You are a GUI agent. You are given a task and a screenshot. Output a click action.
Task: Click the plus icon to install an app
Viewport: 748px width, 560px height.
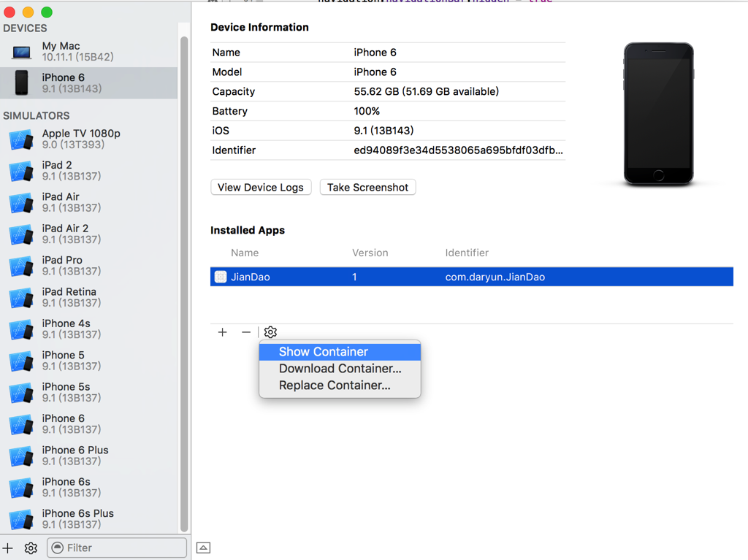[223, 332]
